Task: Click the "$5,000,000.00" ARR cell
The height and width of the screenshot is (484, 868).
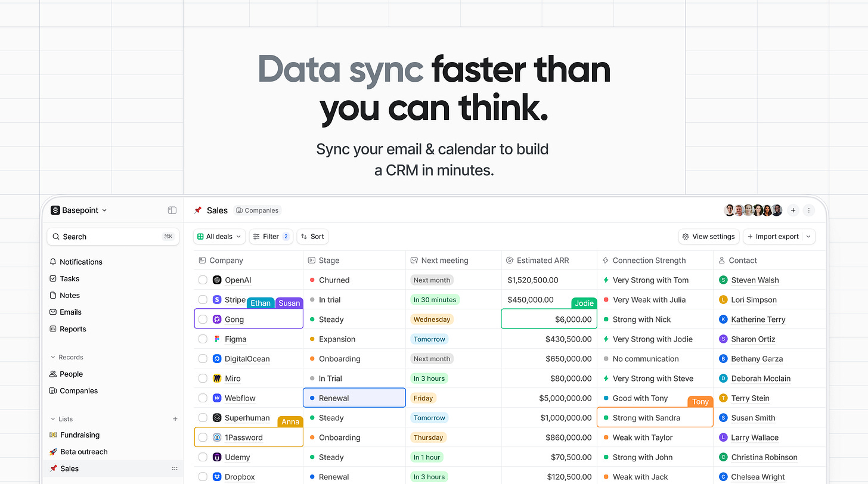Action: (x=549, y=398)
